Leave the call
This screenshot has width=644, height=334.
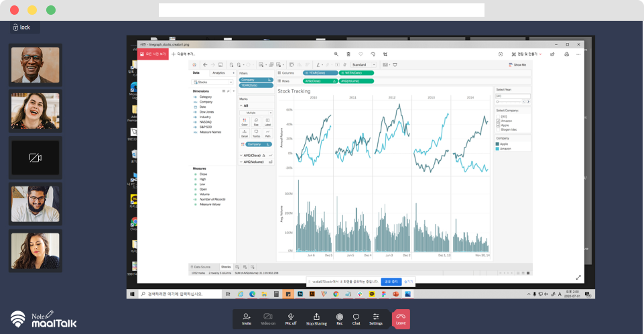point(401,319)
